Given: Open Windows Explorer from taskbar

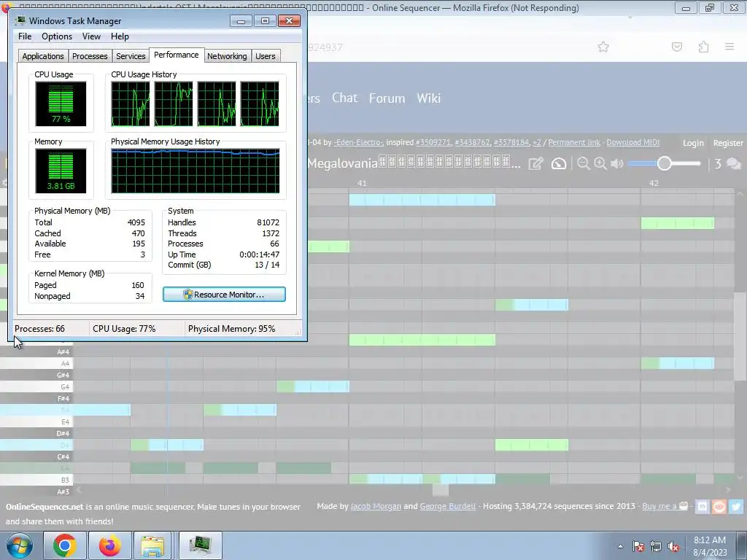Looking at the screenshot, I should click(x=152, y=545).
